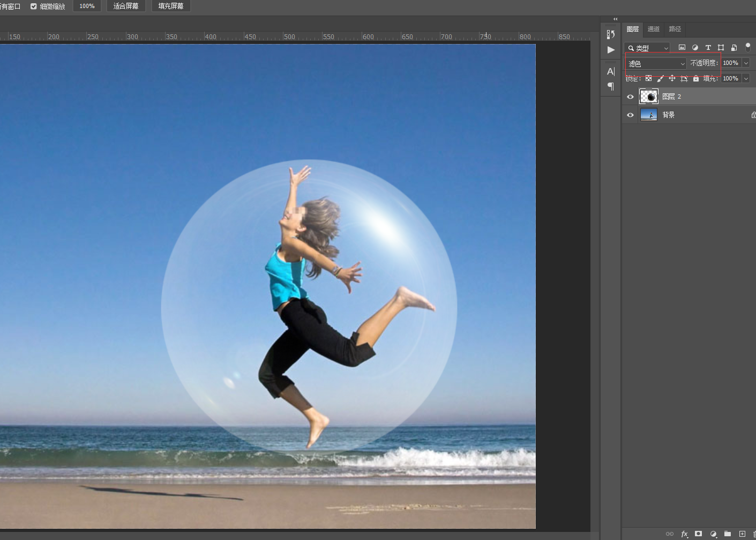Hide the 背景 layer visibility eye
756x540 pixels.
point(630,115)
